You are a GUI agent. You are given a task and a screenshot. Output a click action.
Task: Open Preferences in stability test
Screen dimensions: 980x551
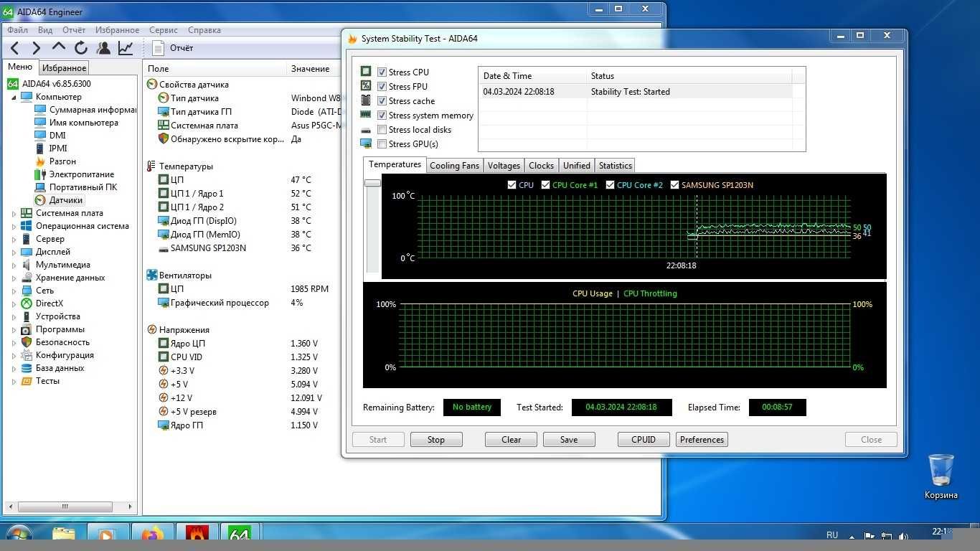tap(702, 440)
